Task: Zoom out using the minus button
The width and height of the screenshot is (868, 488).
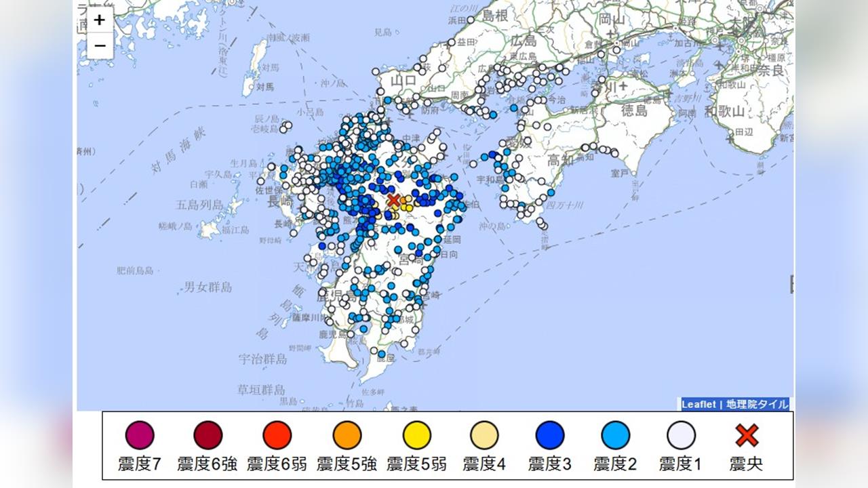Action: [x=100, y=45]
